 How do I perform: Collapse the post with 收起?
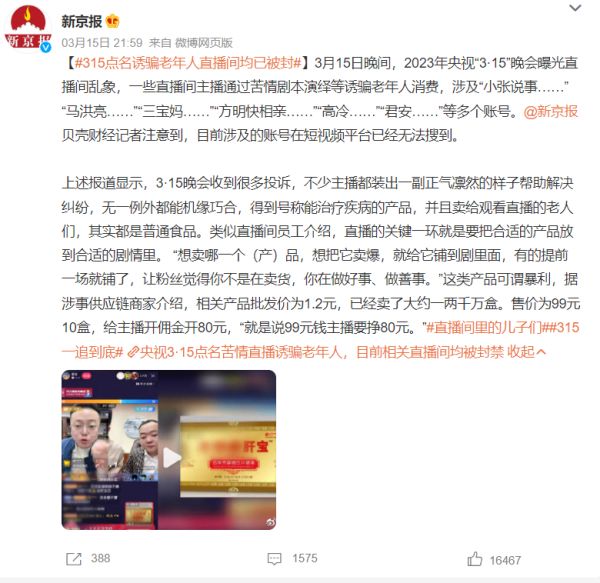click(526, 352)
